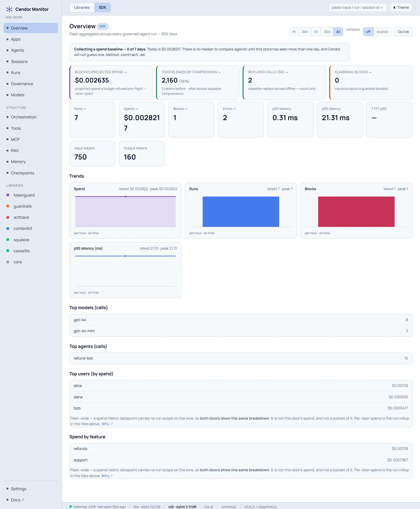Viewport: 420px width, 509px height.
Task: Select the 1h time range
Action: click(x=294, y=32)
